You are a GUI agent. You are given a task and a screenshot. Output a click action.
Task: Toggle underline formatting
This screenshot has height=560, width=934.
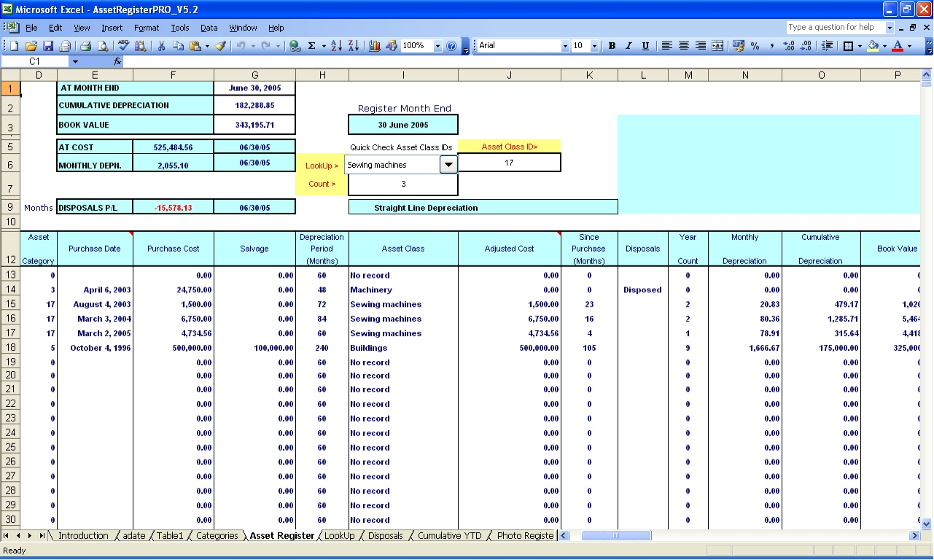coord(645,46)
